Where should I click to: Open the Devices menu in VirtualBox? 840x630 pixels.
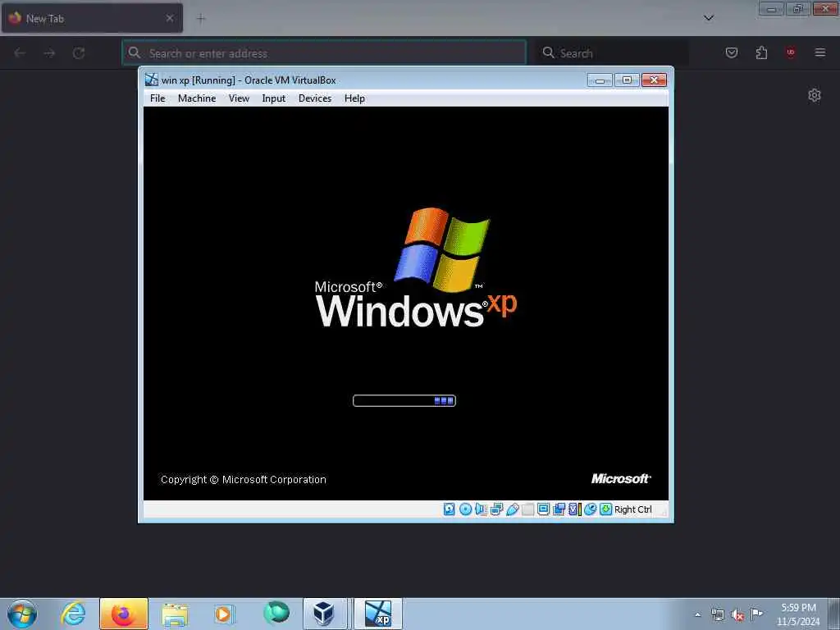[315, 98]
